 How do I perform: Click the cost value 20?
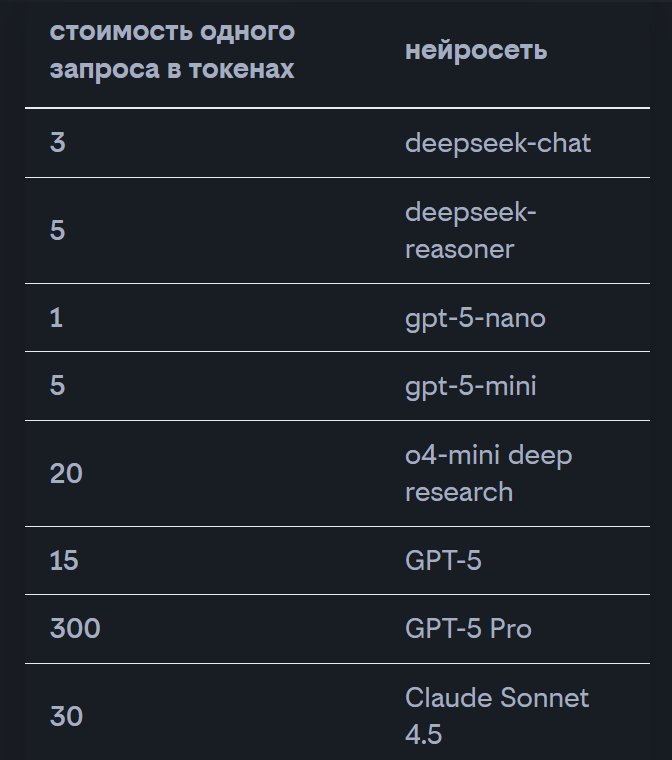tap(66, 473)
